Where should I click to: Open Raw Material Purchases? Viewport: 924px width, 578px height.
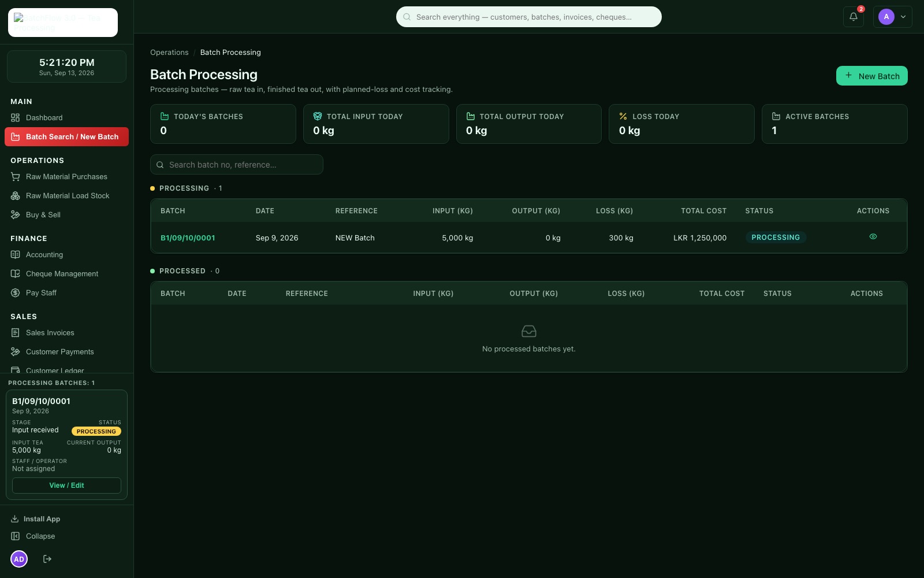coord(66,177)
